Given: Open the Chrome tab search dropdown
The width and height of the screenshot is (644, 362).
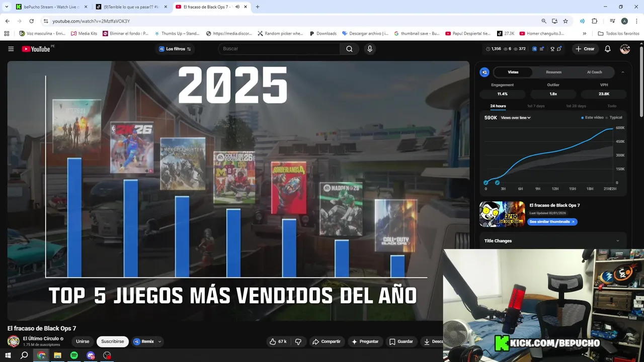Looking at the screenshot, I should (7, 7).
